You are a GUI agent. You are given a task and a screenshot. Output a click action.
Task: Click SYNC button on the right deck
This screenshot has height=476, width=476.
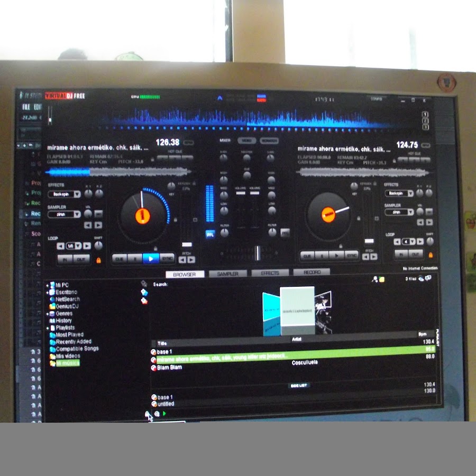(351, 256)
